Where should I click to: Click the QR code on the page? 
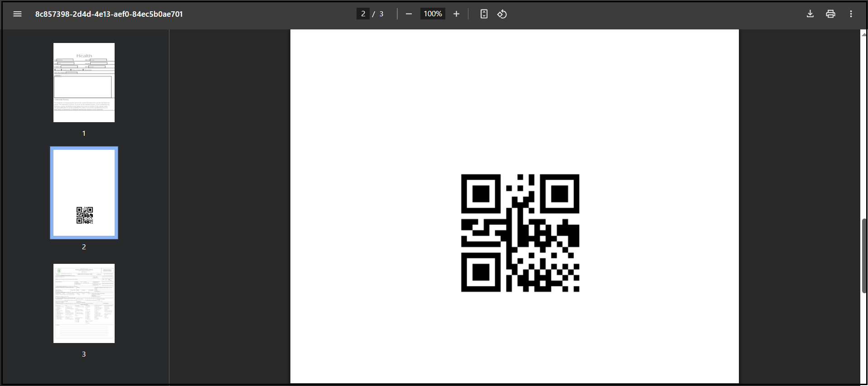coord(520,233)
